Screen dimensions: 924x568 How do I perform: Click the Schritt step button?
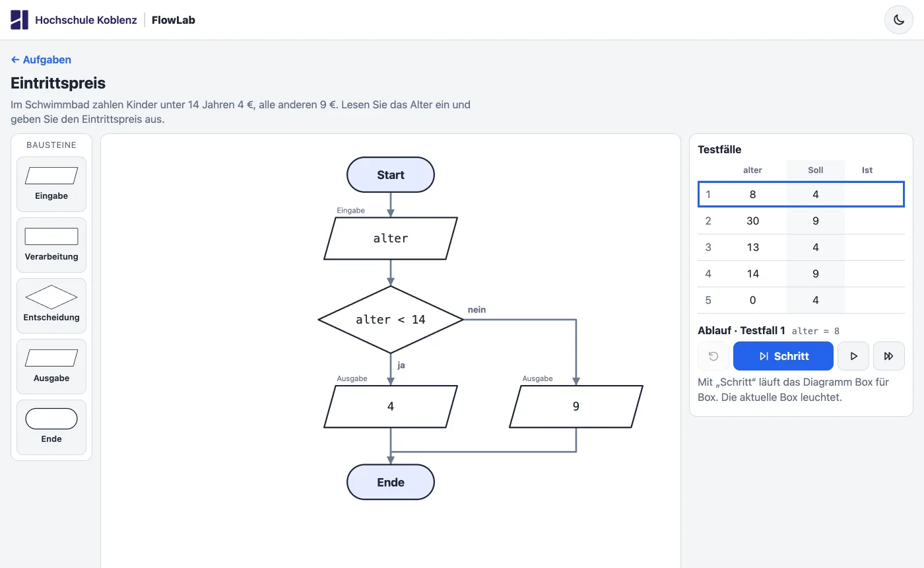pos(783,356)
